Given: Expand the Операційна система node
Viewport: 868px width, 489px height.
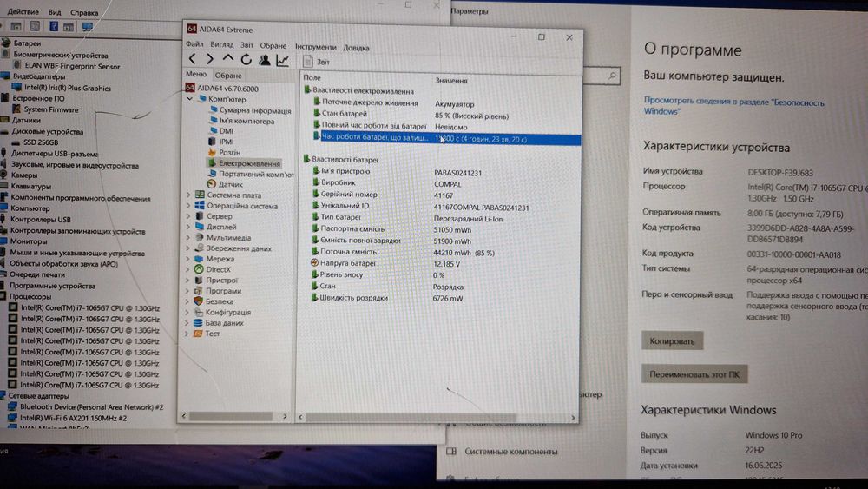Looking at the screenshot, I should 188,206.
